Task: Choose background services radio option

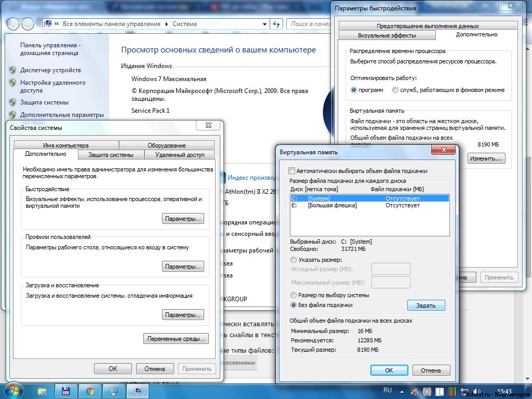Action: pyautogui.click(x=395, y=90)
